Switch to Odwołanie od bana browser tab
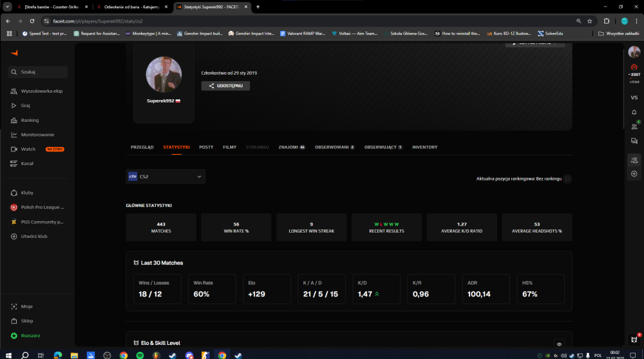 click(132, 7)
